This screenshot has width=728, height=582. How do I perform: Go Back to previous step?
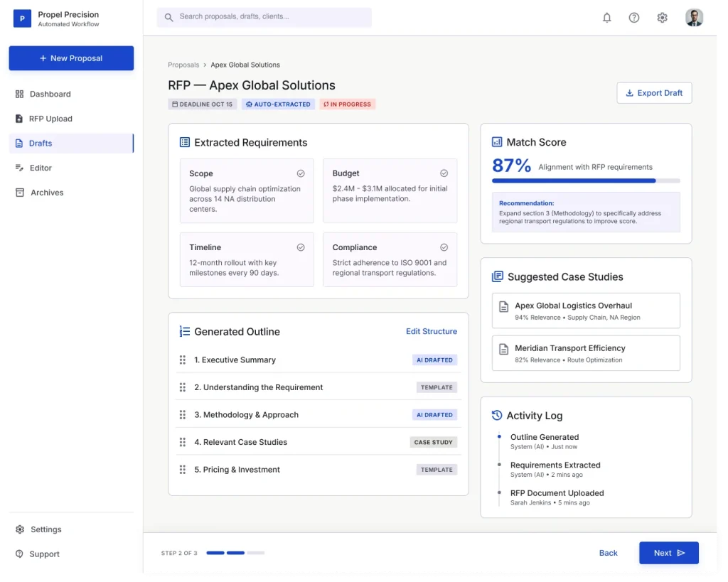(x=608, y=553)
